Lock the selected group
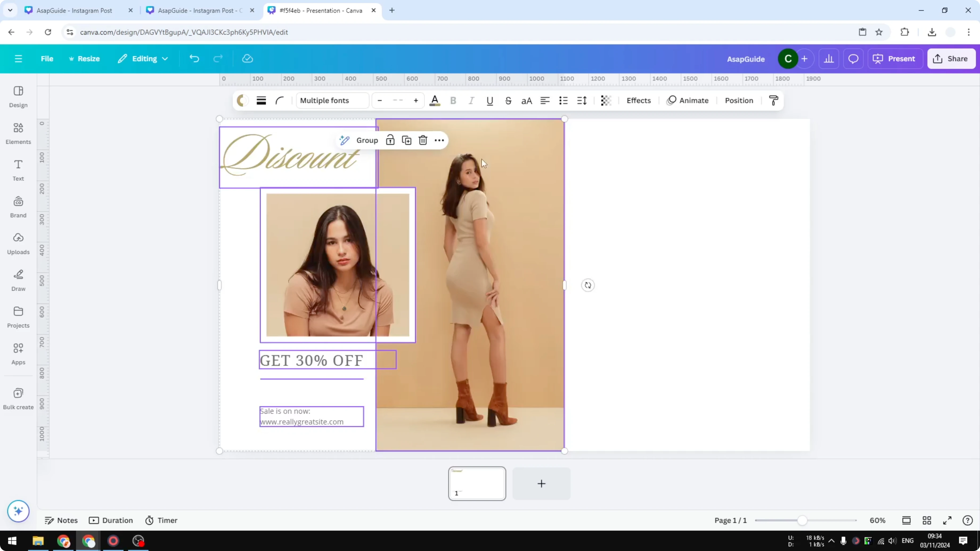Image resolution: width=980 pixels, height=551 pixels. point(390,140)
